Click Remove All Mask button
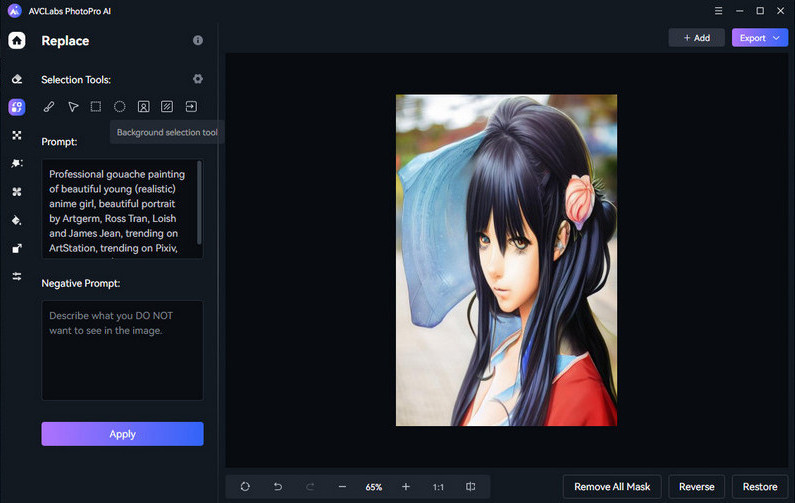The width and height of the screenshot is (795, 503). click(x=612, y=487)
